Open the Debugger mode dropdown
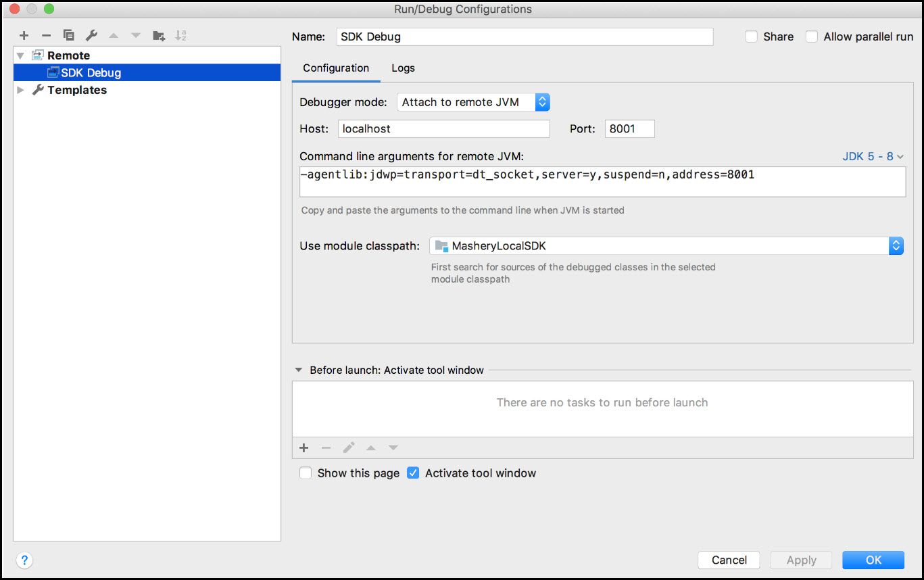Screen dimensions: 924x580 (473, 102)
